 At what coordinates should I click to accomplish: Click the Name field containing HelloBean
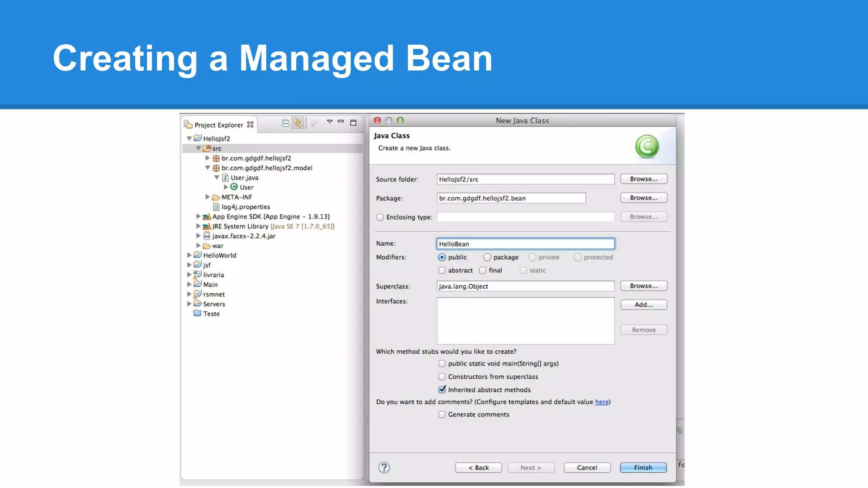(526, 244)
